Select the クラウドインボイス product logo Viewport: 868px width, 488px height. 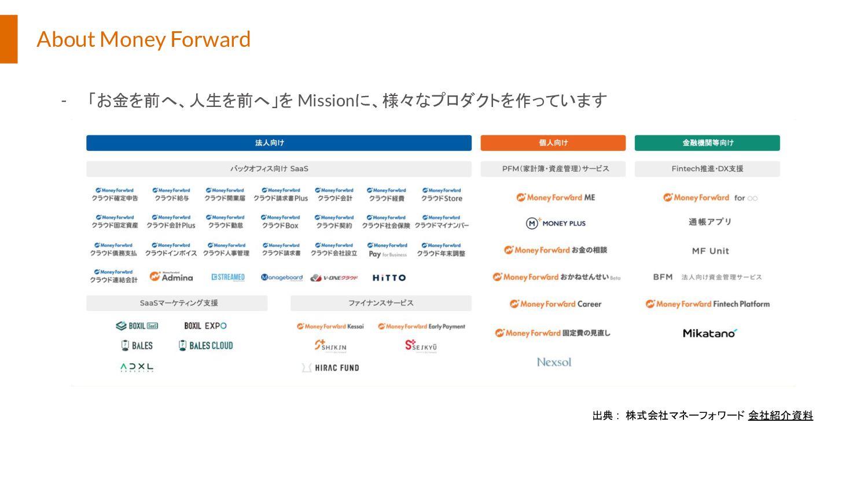tap(171, 249)
